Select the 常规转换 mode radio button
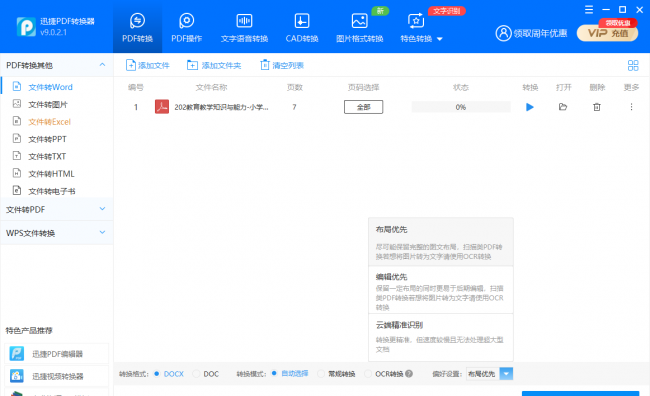The image size is (650, 396). click(x=321, y=374)
